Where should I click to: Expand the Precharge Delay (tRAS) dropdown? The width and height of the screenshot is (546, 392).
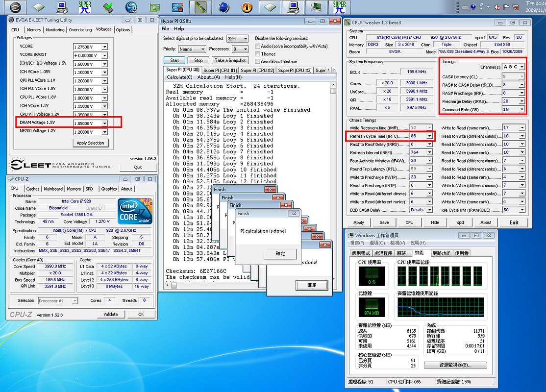coord(522,101)
